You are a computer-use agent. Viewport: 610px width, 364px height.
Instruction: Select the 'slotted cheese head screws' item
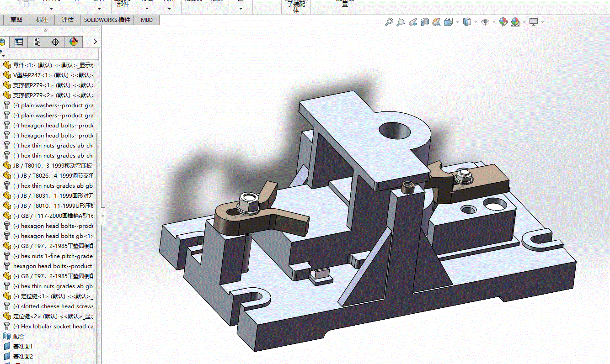[48, 306]
